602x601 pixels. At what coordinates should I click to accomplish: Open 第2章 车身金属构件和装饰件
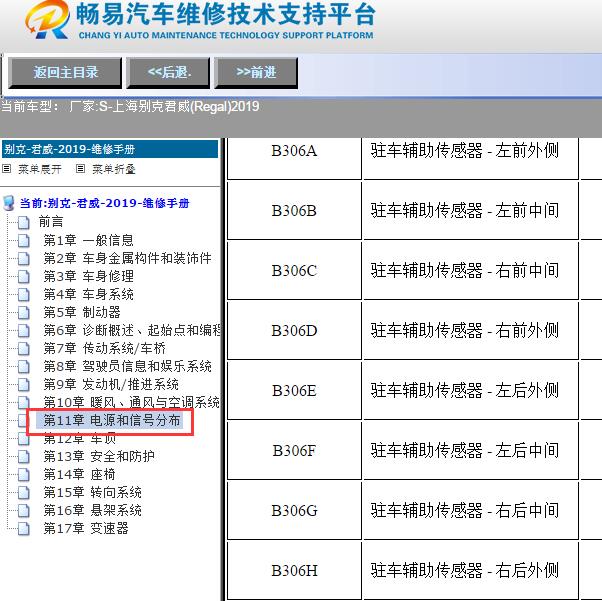coord(127,258)
